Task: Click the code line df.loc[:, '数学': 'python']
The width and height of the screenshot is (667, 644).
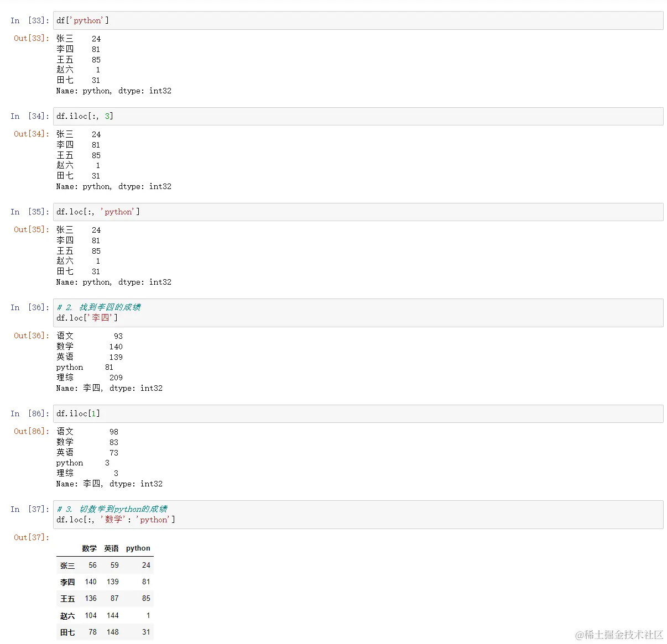Action: click(x=116, y=520)
